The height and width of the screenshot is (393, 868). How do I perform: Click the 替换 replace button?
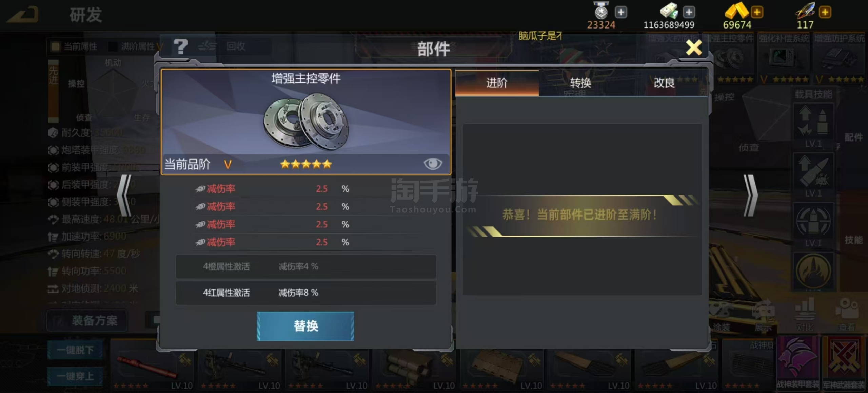305,326
